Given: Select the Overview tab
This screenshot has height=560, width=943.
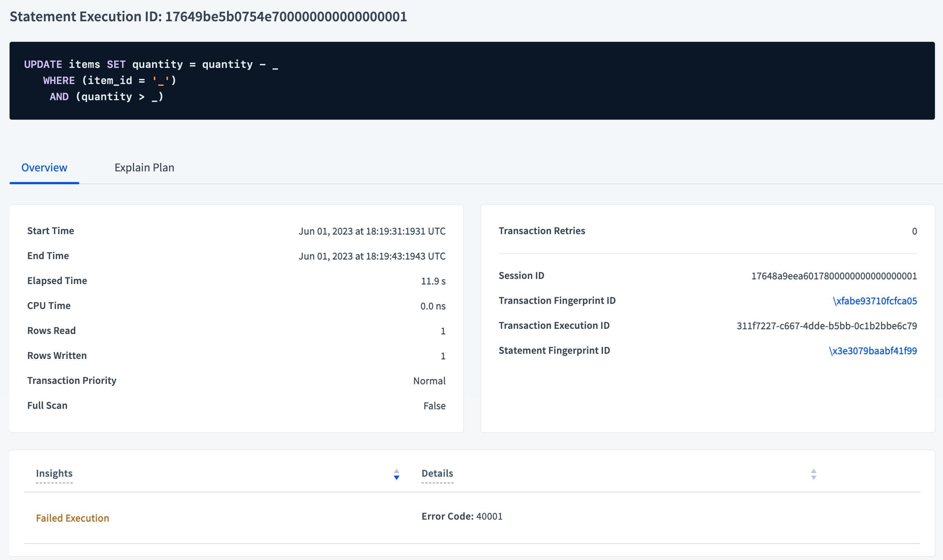Looking at the screenshot, I should (44, 167).
